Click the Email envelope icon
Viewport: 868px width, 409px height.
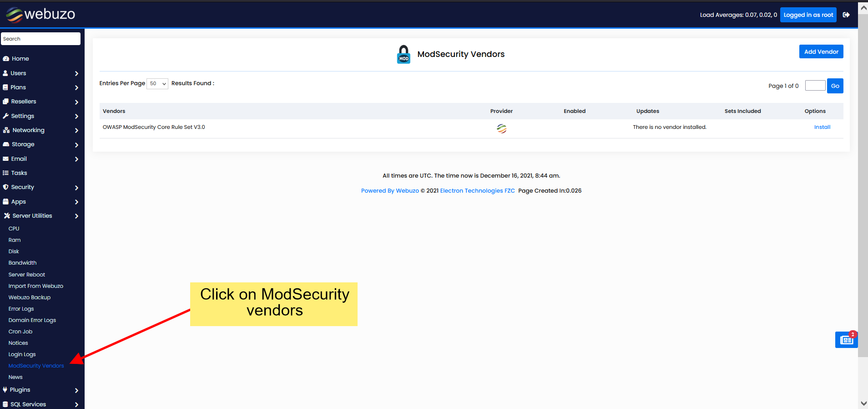[6, 158]
